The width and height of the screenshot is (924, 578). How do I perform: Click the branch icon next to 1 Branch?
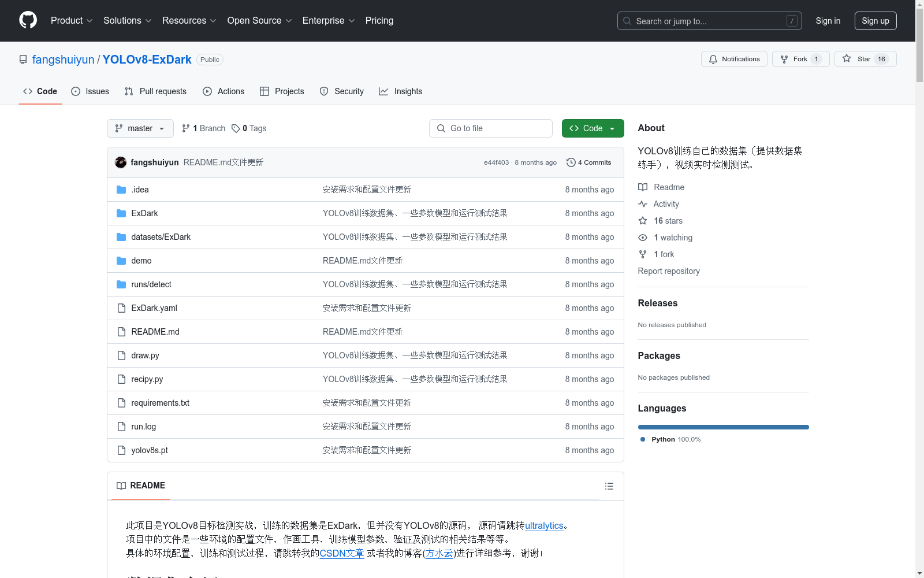click(186, 128)
